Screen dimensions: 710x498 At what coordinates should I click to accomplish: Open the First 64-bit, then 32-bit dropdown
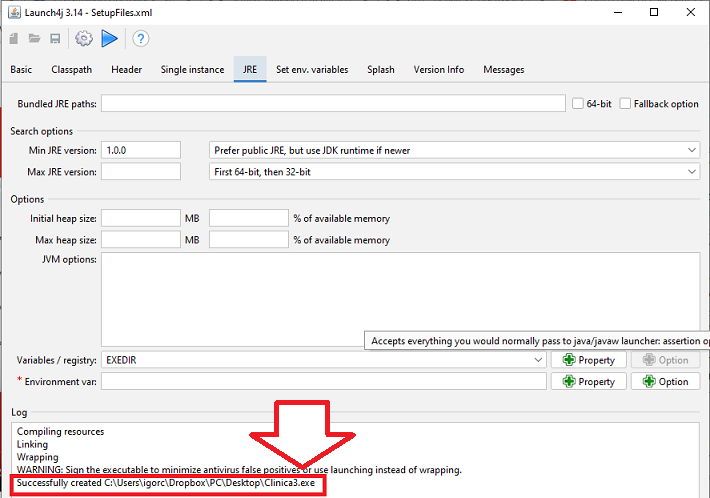454,172
